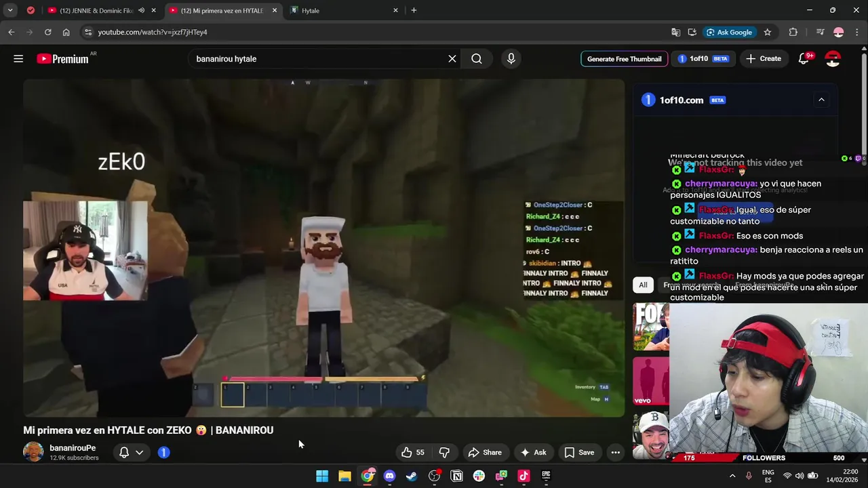Collapse the 1of10.com panel
Image resolution: width=868 pixels, height=488 pixels.
coord(821,100)
